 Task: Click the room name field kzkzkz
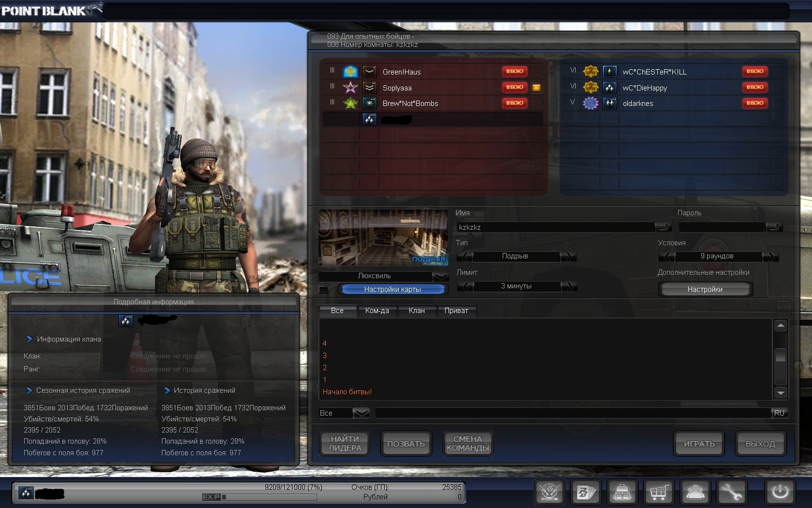556,227
